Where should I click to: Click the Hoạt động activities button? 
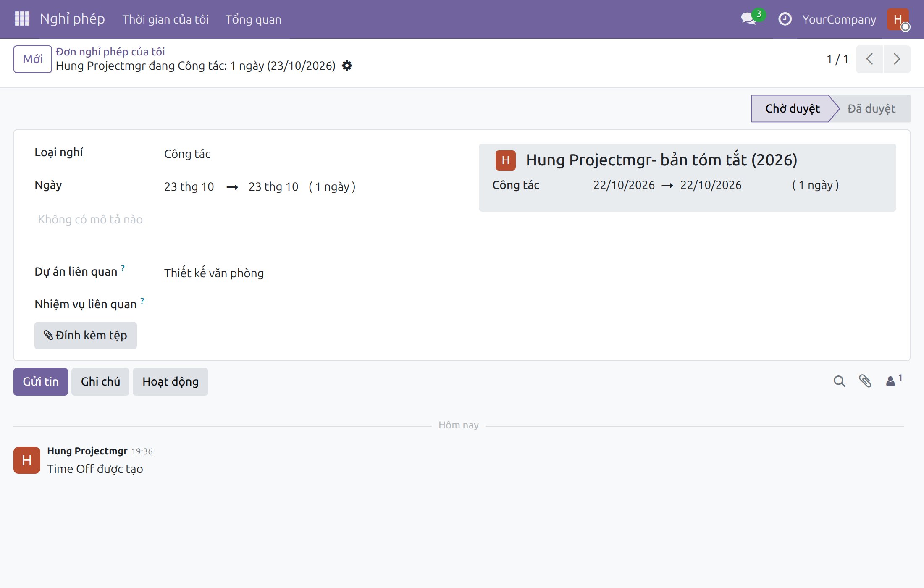point(171,381)
